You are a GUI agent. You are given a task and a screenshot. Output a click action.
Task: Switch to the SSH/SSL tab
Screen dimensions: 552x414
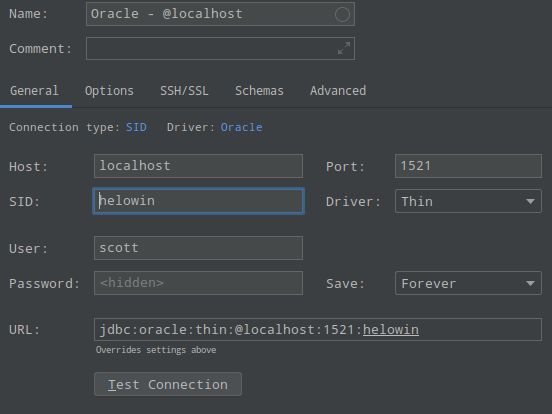(x=184, y=91)
